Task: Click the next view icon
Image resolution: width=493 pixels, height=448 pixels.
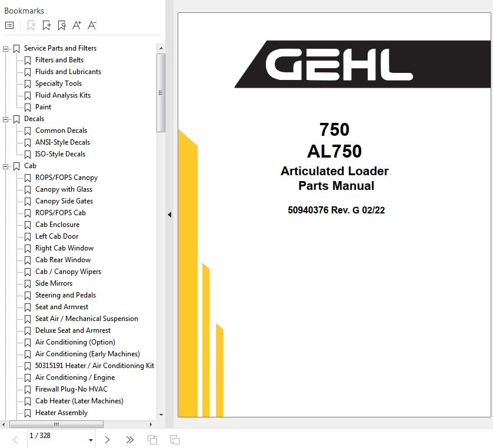Action: (x=175, y=440)
